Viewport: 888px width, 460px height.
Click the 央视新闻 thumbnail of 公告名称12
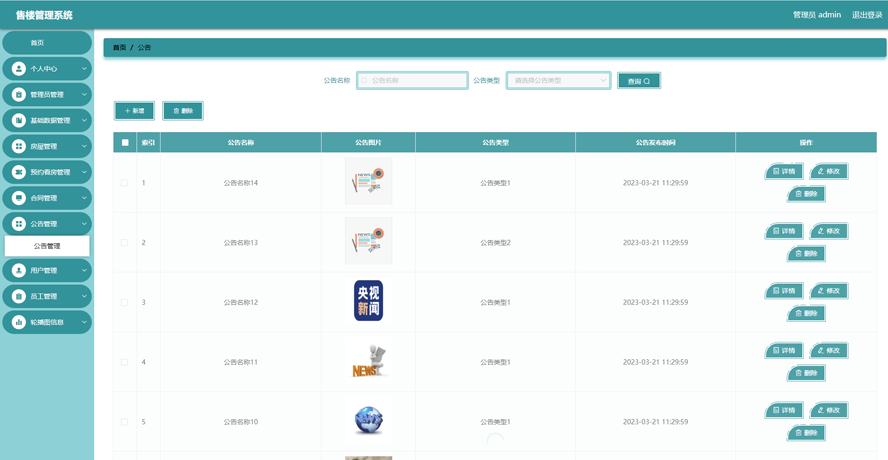tap(369, 301)
